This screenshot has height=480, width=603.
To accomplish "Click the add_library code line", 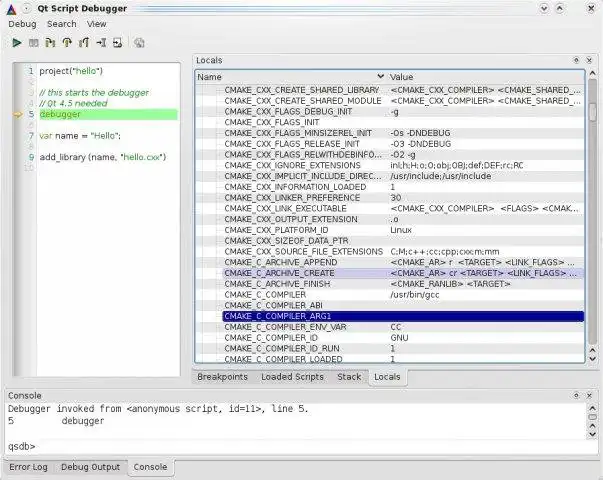I will point(103,157).
